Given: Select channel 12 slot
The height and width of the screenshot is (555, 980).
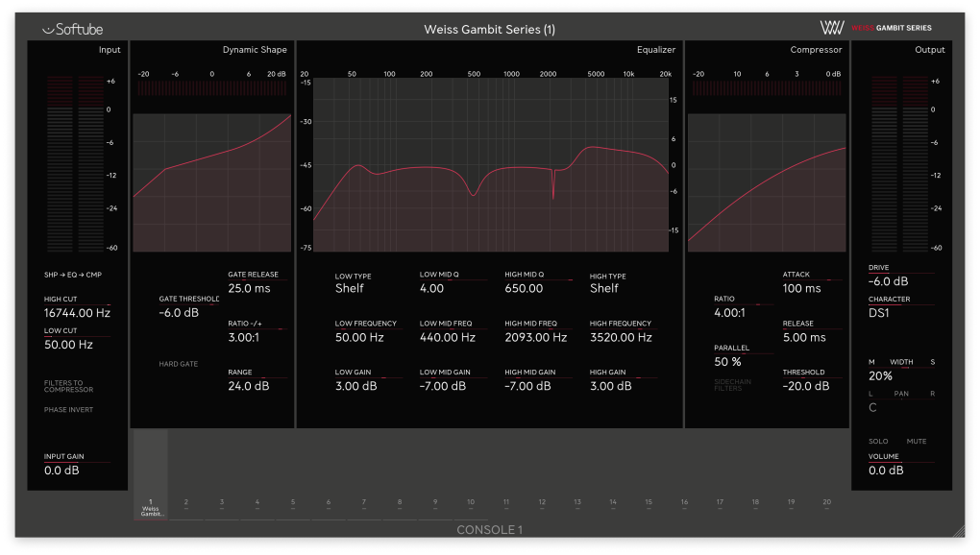Looking at the screenshot, I should pos(542,502).
